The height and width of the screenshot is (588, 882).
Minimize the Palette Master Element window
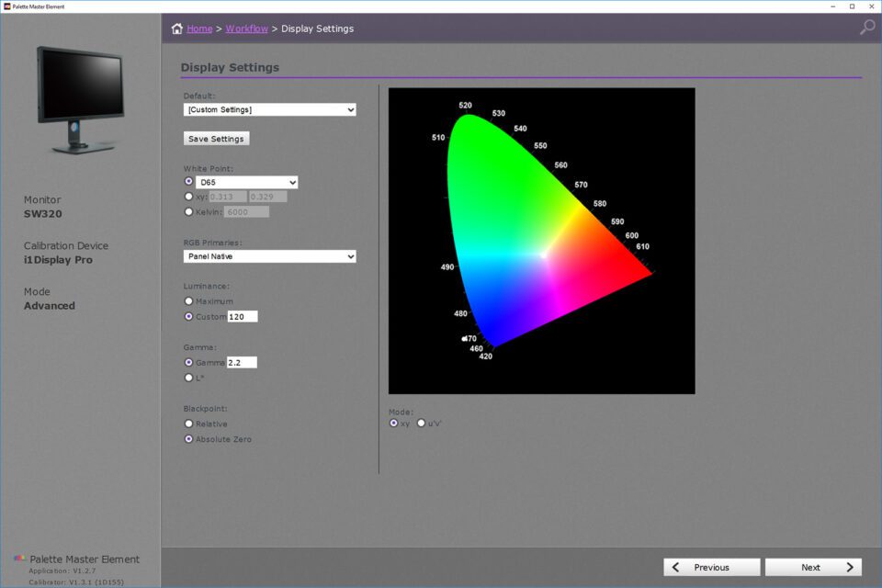833,6
